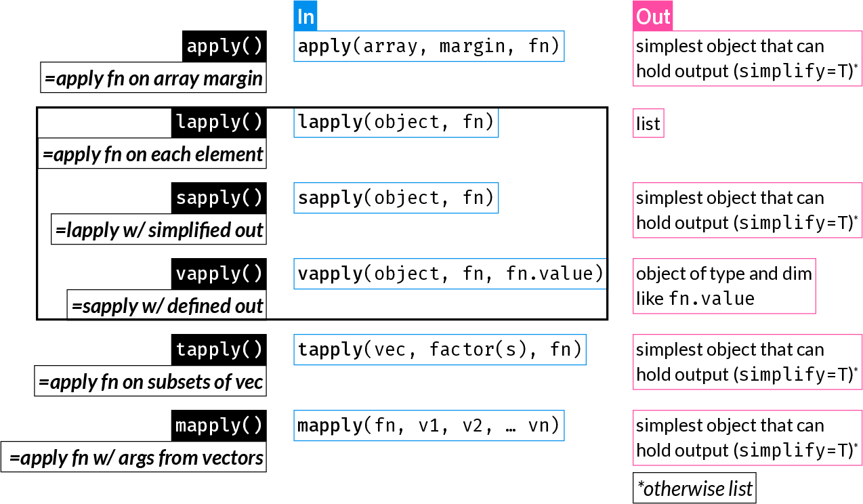The image size is (863, 504).
Task: Click the apply(array, margin, fn) code box
Action: coord(429,46)
